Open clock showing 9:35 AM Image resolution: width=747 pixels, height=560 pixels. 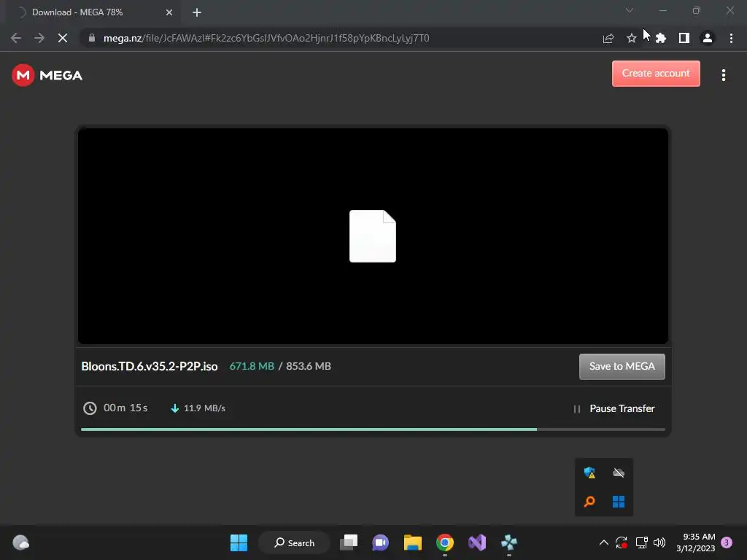click(x=695, y=542)
